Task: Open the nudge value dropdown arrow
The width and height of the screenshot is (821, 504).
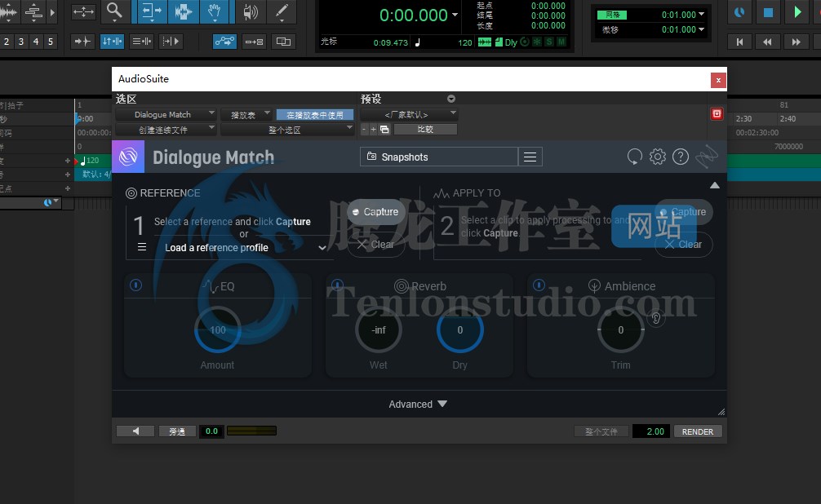Action: (702, 29)
